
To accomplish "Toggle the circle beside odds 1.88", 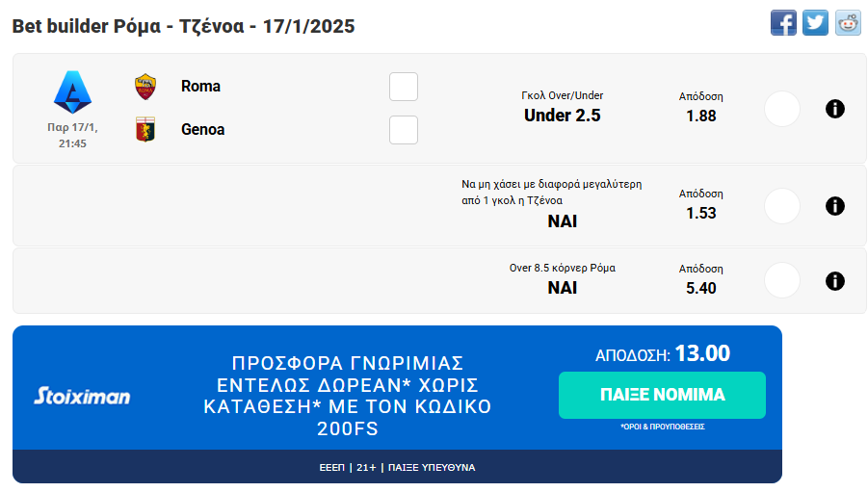I will click(x=782, y=109).
